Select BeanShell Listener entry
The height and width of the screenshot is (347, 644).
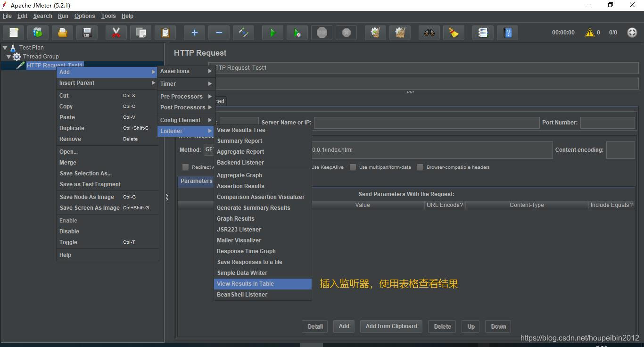tap(263, 295)
